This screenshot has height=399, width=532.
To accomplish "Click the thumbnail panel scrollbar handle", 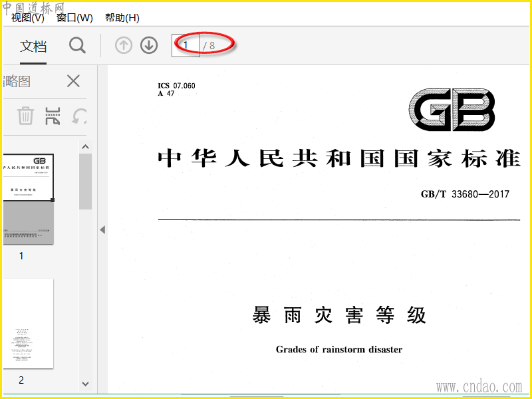I will pyautogui.click(x=86, y=182).
